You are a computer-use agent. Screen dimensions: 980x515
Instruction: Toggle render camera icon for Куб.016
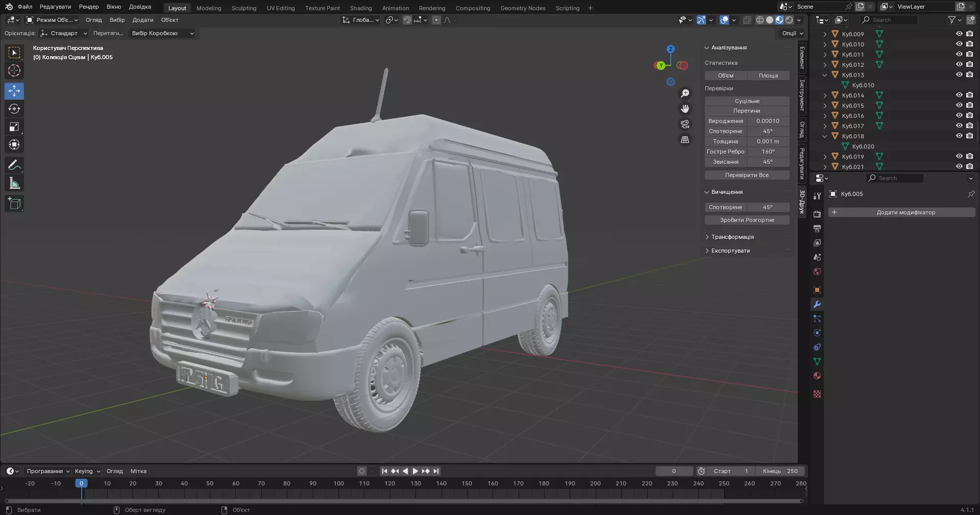point(969,115)
